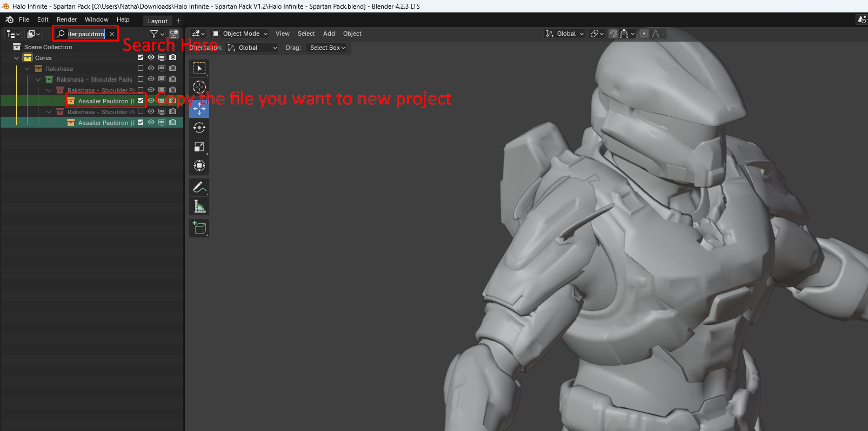Viewport: 868px width, 431px height.
Task: Open the outliner filter dropdown
Action: (x=157, y=34)
